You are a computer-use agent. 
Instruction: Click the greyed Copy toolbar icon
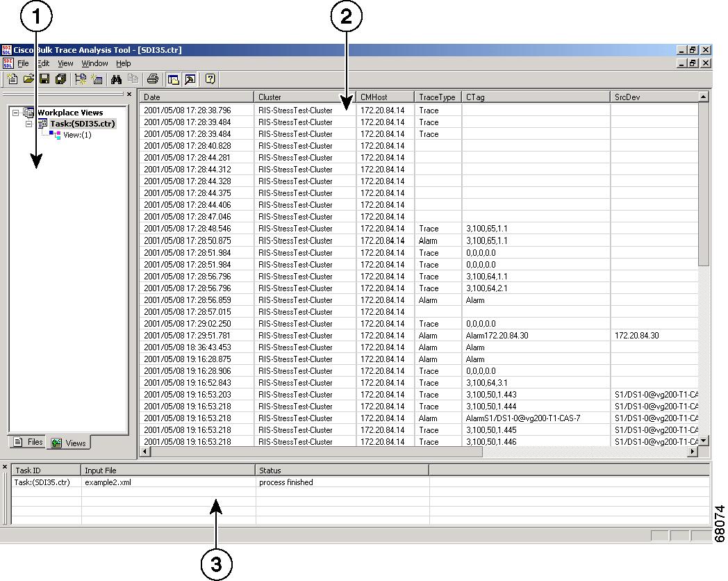click(133, 79)
